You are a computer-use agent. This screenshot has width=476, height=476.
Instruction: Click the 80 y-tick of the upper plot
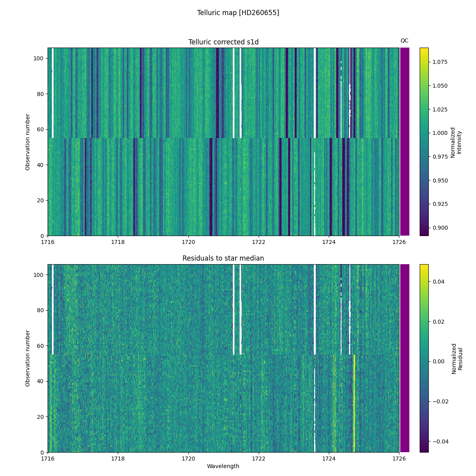coord(41,94)
